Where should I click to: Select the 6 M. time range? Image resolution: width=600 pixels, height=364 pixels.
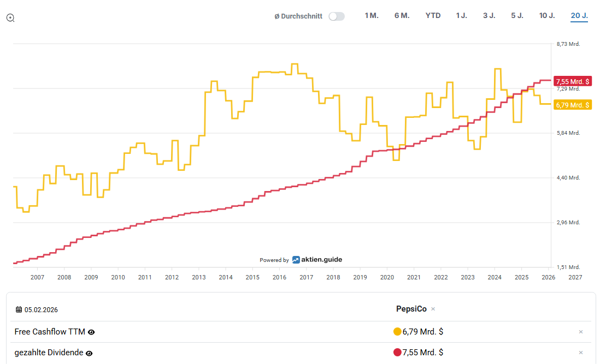coord(402,15)
